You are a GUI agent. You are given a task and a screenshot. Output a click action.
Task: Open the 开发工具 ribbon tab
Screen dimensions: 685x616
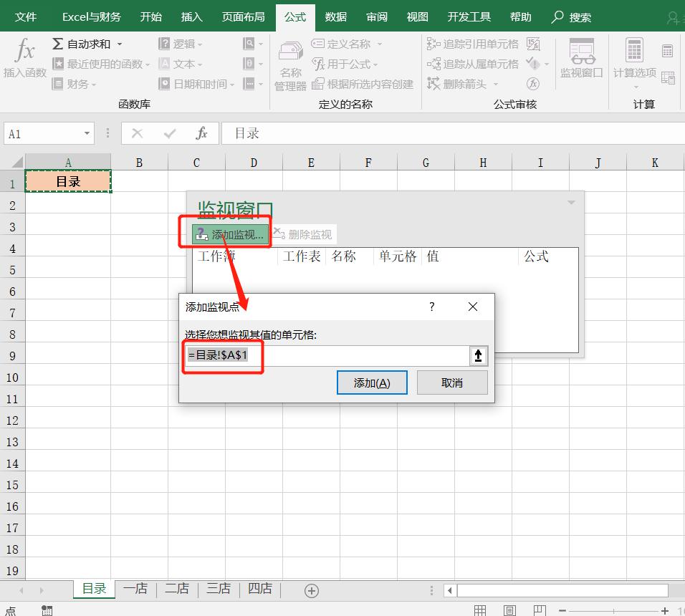coord(469,16)
